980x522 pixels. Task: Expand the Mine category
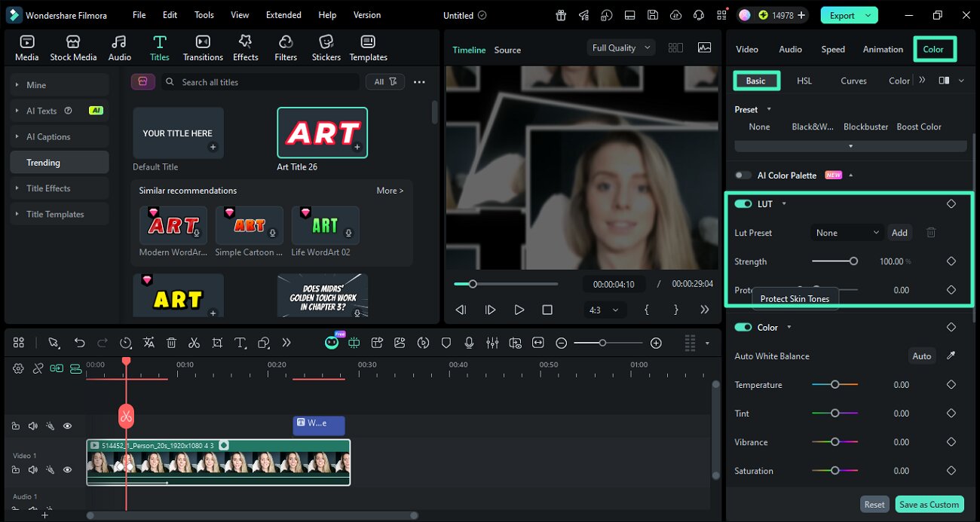coord(60,85)
